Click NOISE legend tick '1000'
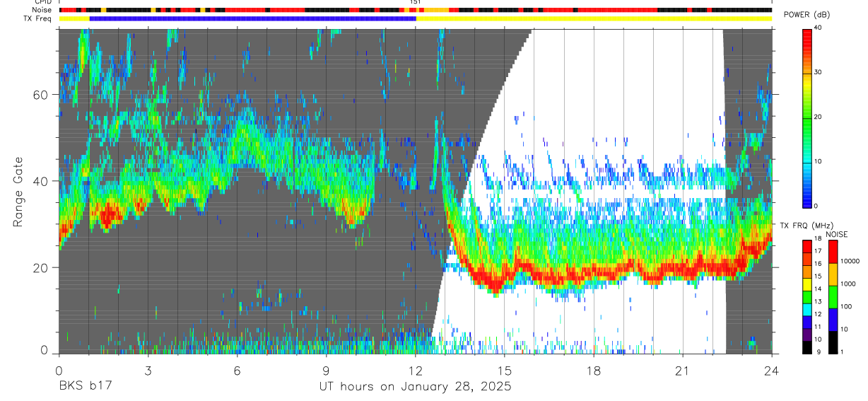The image size is (868, 401). pos(848,284)
